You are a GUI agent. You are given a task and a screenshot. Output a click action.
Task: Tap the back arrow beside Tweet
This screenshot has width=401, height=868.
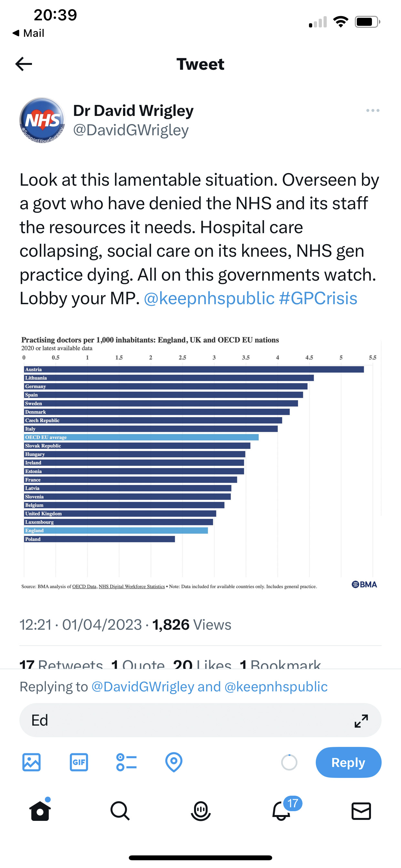[24, 64]
